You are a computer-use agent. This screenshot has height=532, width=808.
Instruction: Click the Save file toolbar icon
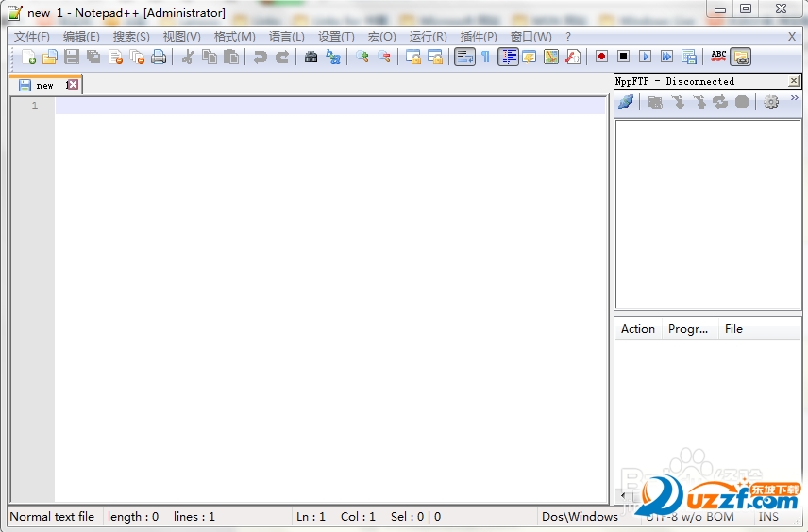coord(72,57)
